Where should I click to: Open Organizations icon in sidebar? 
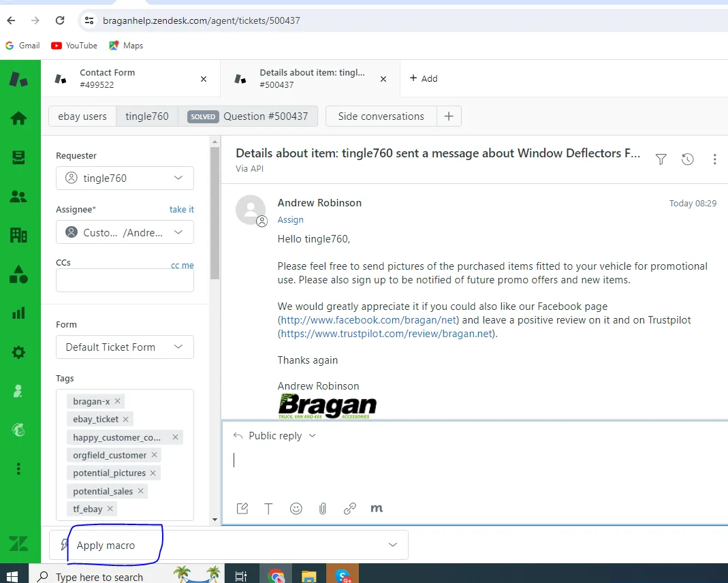click(18, 236)
